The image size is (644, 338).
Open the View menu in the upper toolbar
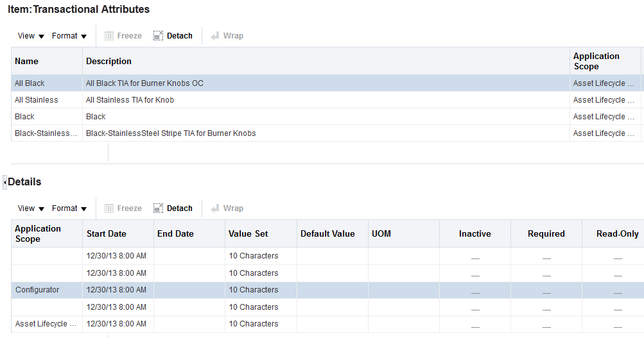click(31, 36)
